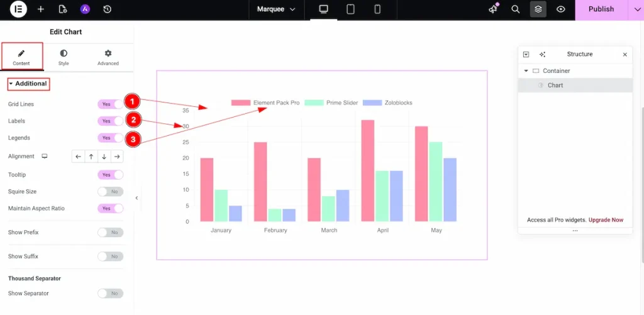Enable the Show Prefix switch
The height and width of the screenshot is (315, 644).
pyautogui.click(x=110, y=233)
